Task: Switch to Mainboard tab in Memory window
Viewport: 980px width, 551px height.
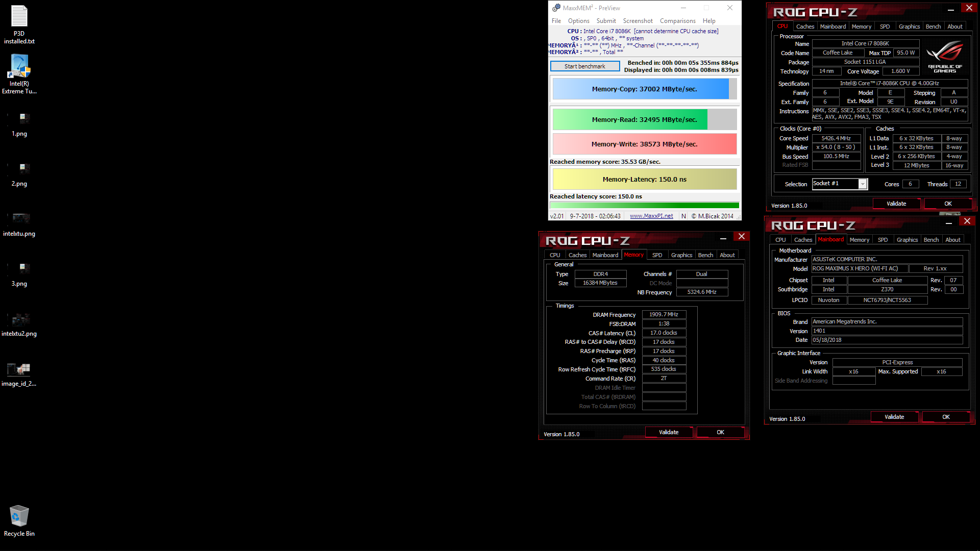Action: (x=605, y=255)
